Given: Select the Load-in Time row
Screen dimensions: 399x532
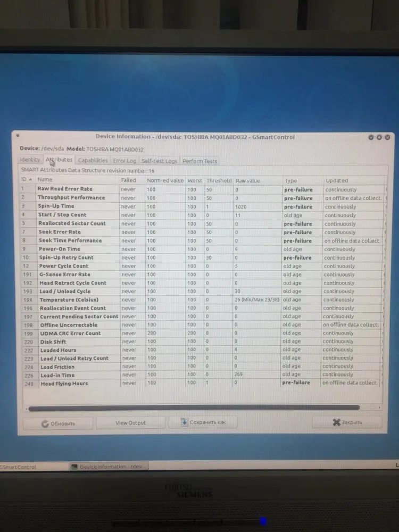Looking at the screenshot, I should click(202, 375).
